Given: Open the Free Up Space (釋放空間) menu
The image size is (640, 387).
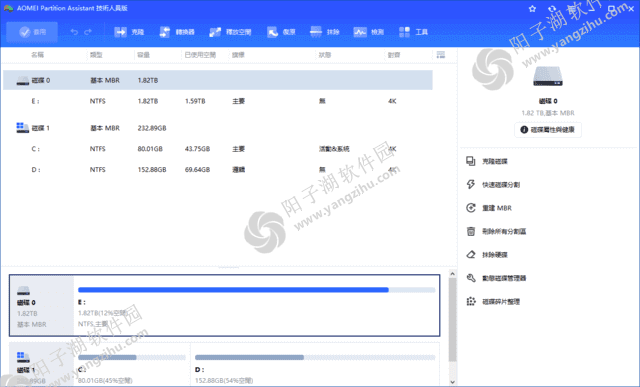Looking at the screenshot, I should click(x=230, y=32).
